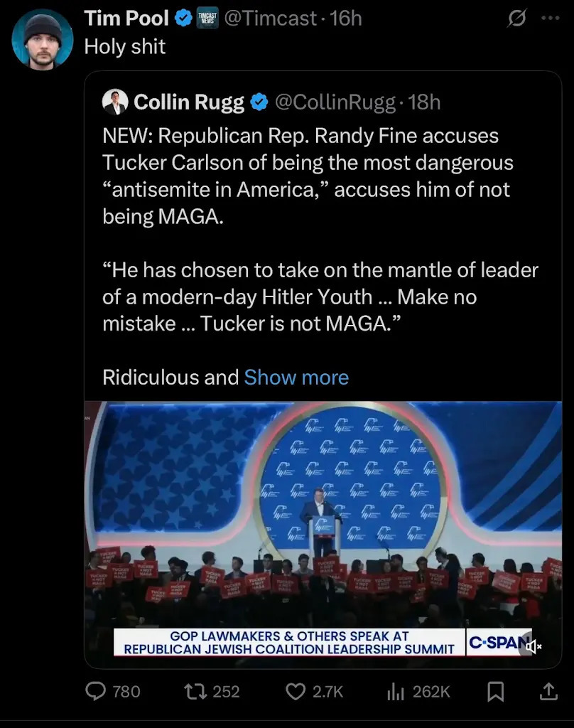This screenshot has width=574, height=728.
Task: Click the Timcast News affiliation badge
Action: pos(208,19)
